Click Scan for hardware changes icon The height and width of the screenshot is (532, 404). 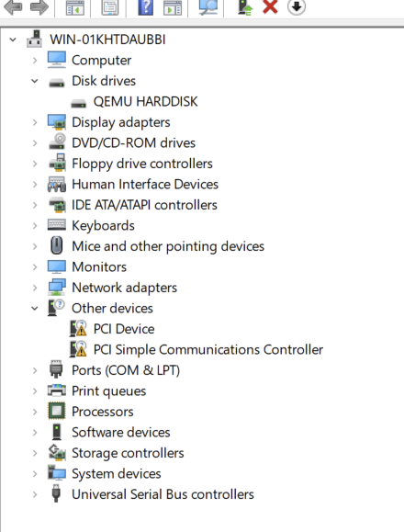(208, 7)
